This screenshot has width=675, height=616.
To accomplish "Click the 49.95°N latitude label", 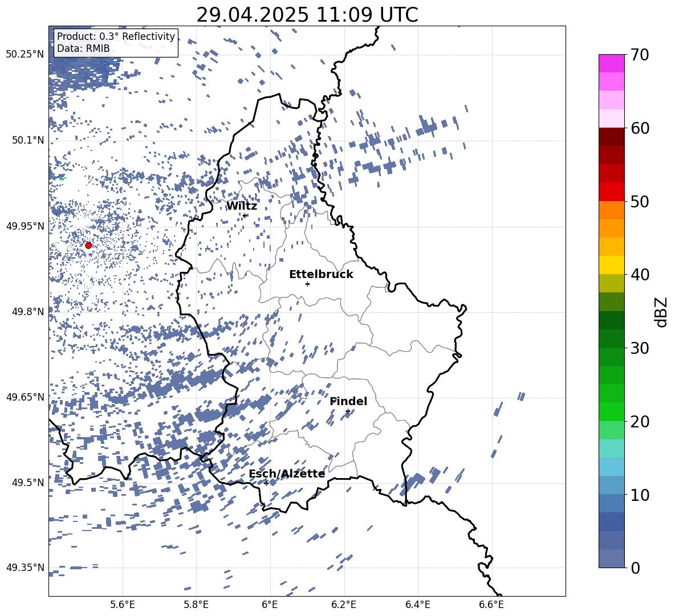I will click(25, 226).
